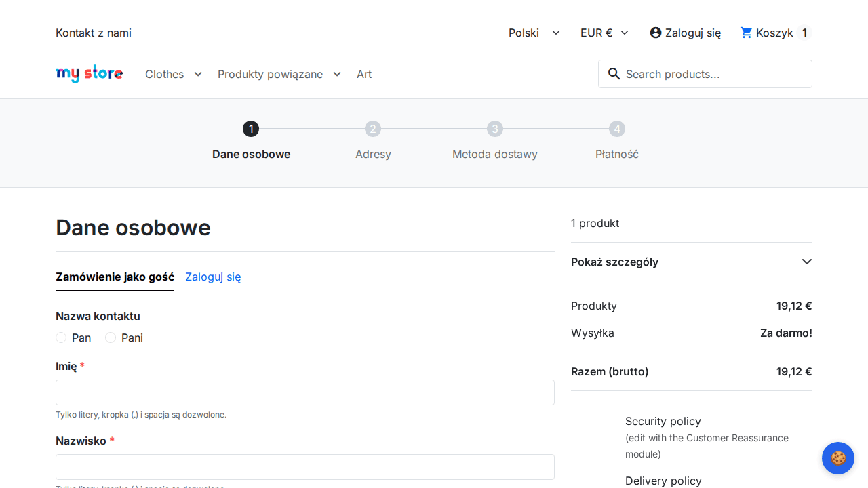
Task: Select the Pani radio button
Action: pos(111,338)
